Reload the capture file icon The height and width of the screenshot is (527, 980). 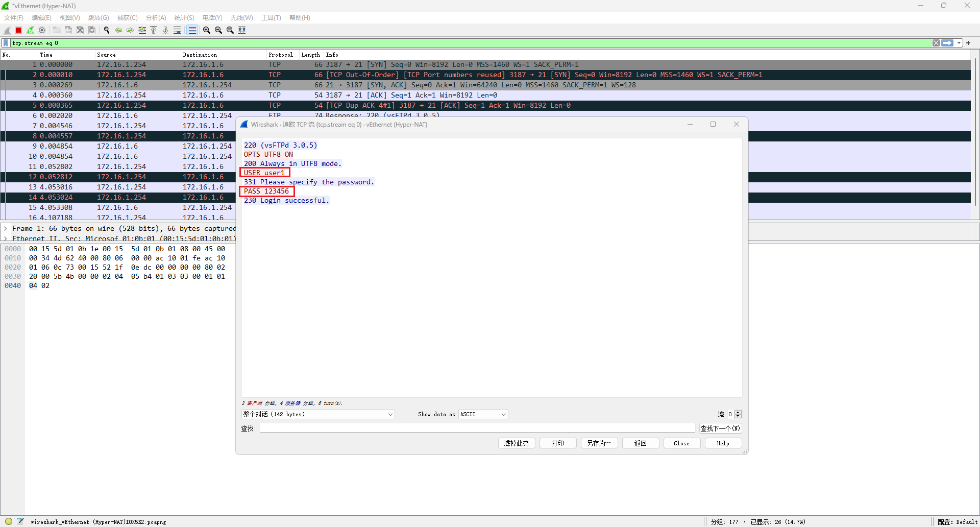[92, 30]
